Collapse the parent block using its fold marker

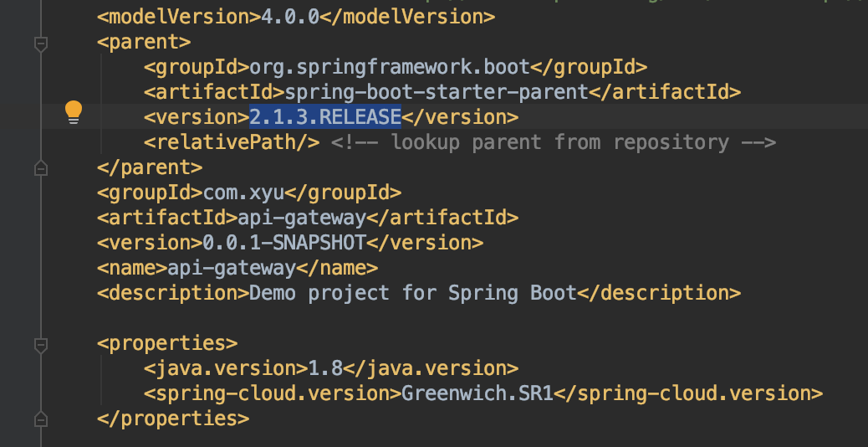pyautogui.click(x=39, y=43)
